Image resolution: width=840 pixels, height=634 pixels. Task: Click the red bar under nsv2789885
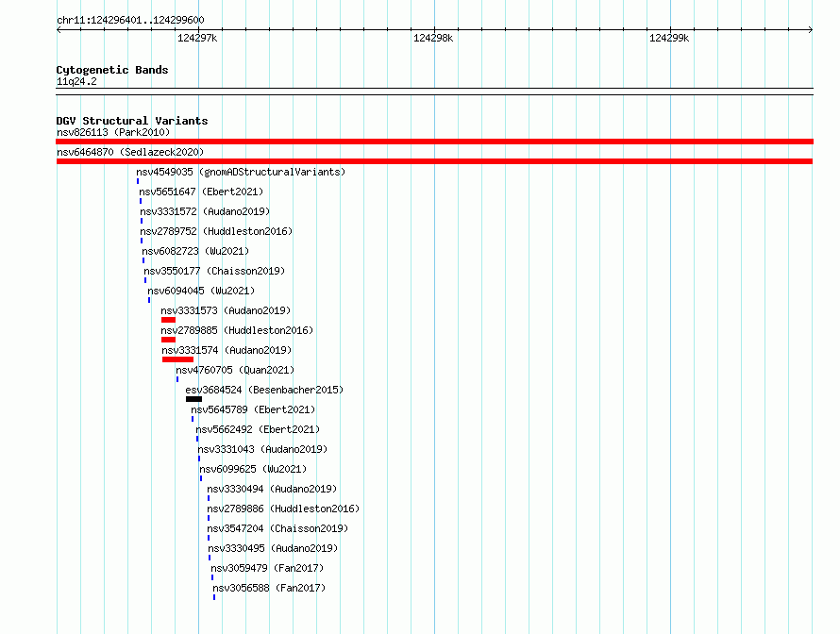click(168, 340)
